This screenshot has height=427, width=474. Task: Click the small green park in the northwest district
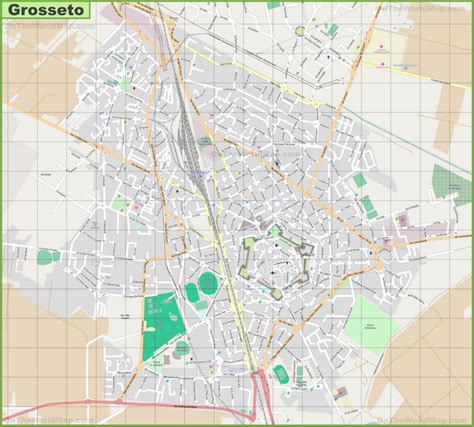[125, 84]
